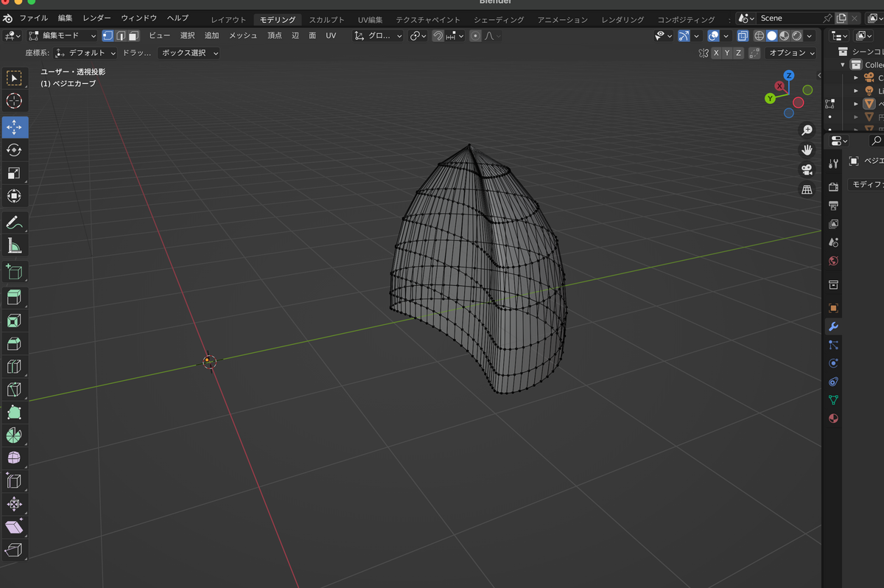This screenshot has width=884, height=588.
Task: Select the Inset Faces tool
Action: pyautogui.click(x=14, y=321)
